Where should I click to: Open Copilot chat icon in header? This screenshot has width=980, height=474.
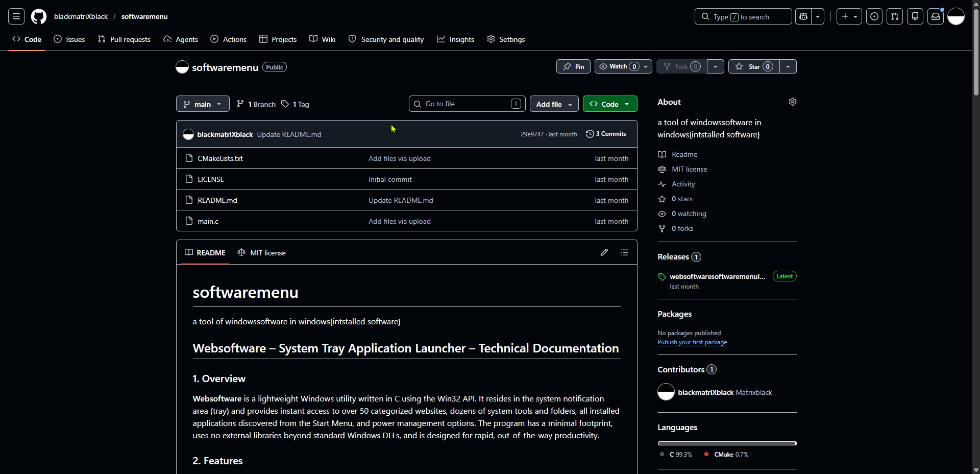point(803,16)
